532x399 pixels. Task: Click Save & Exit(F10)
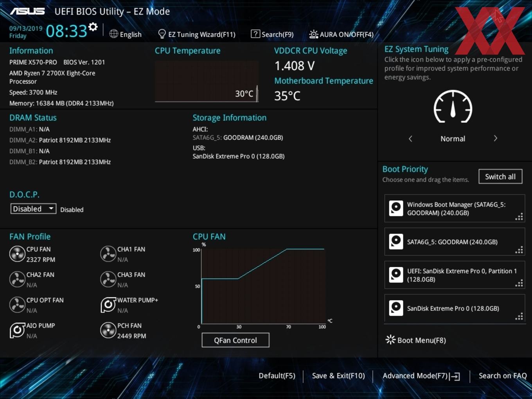(x=338, y=376)
